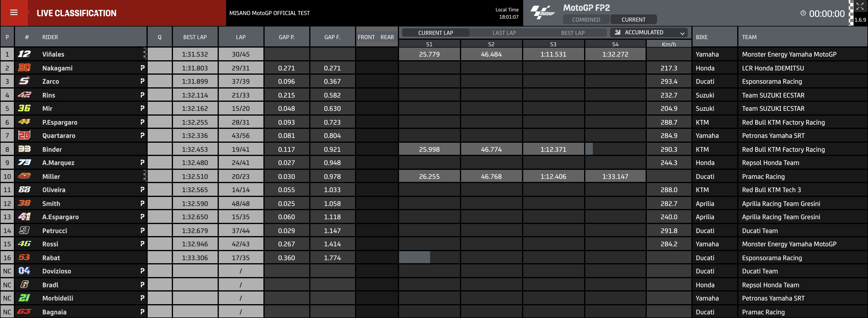Sort by BEST LAP column header
This screenshot has width=868, height=318.
coord(195,37)
